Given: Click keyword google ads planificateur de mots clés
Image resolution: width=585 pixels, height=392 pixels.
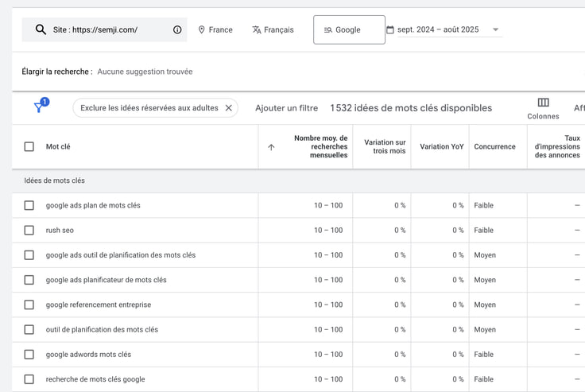Looking at the screenshot, I should (x=106, y=280).
